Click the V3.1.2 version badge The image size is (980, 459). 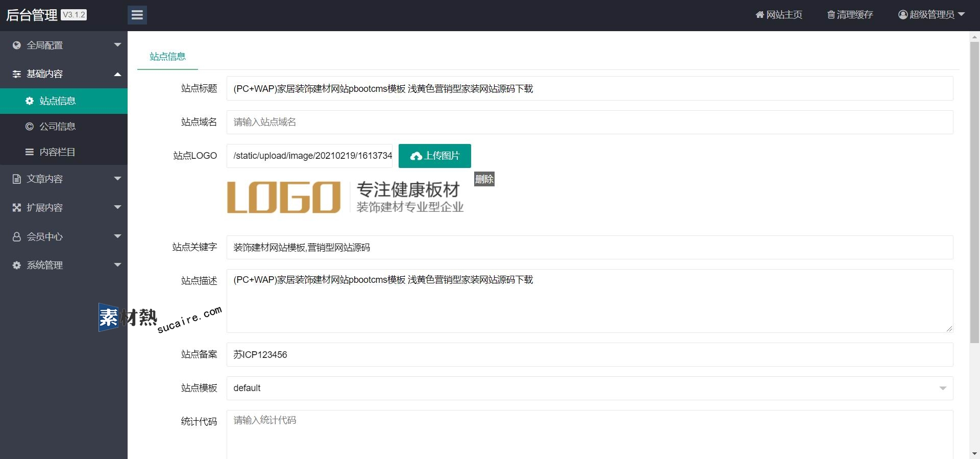point(74,15)
